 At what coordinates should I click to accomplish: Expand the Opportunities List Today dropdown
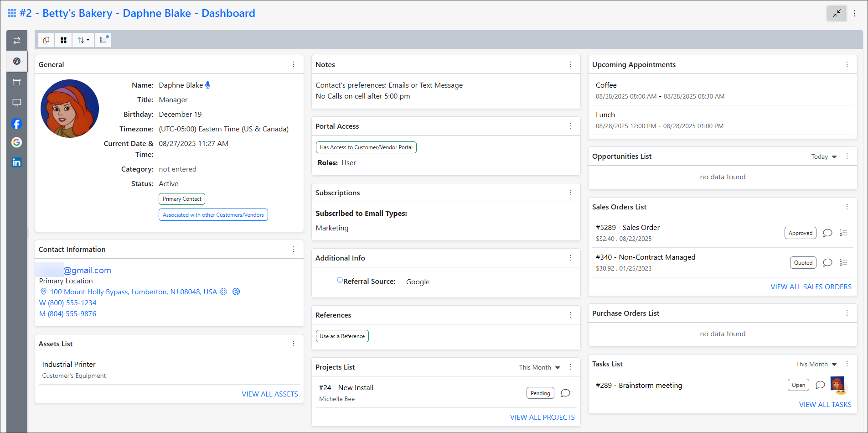(824, 157)
